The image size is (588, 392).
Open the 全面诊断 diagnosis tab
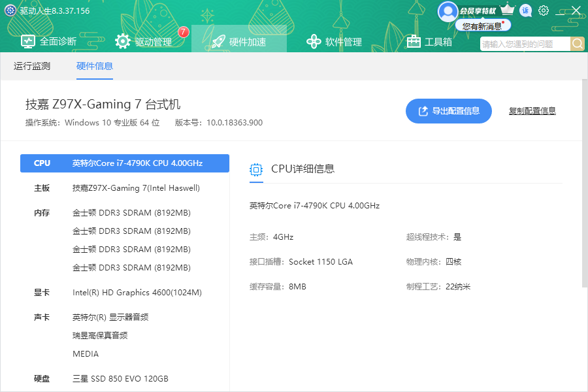click(49, 41)
